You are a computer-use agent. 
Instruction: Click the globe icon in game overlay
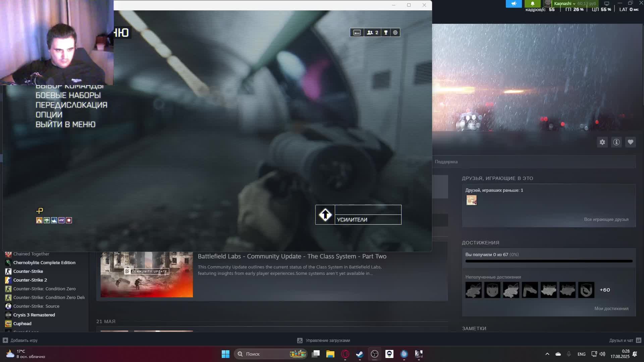(395, 33)
